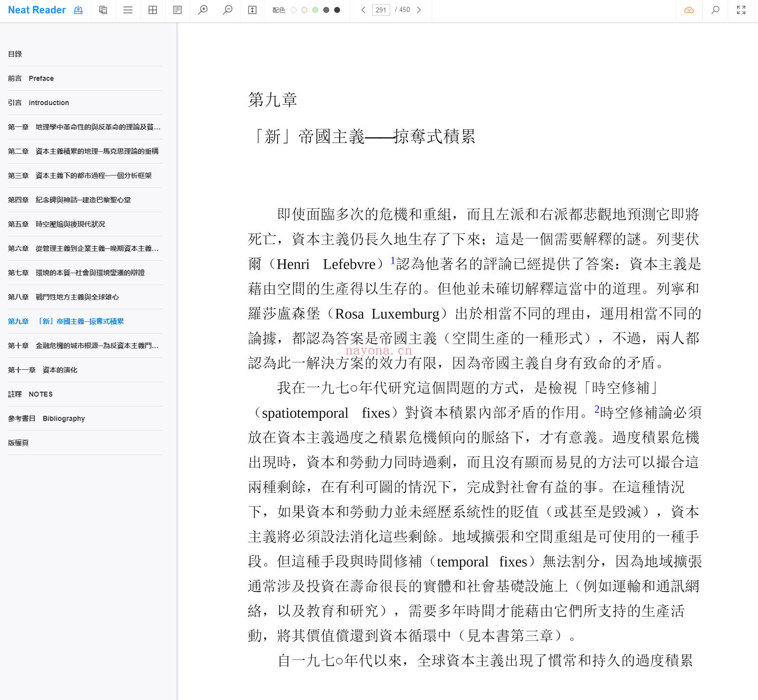Click the words 'Rosa Luxemburg' in the text
758x700 pixels.
tap(387, 314)
